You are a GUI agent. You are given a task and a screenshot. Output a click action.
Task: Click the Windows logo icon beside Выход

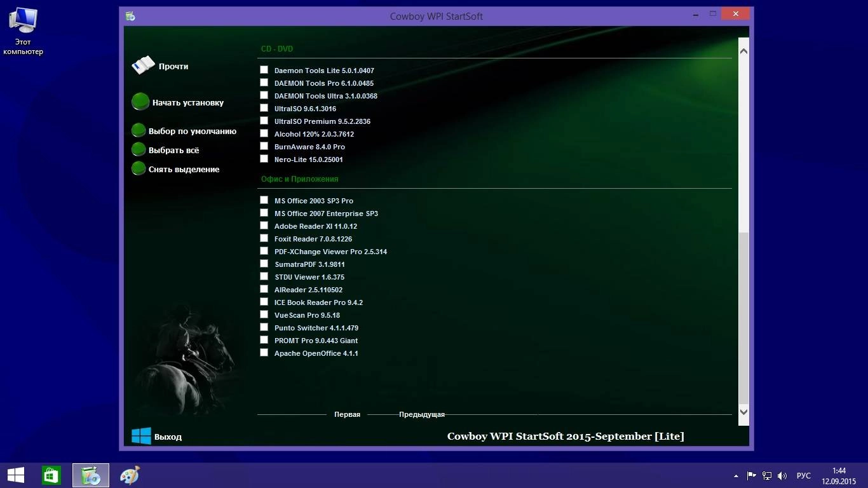pyautogui.click(x=141, y=436)
